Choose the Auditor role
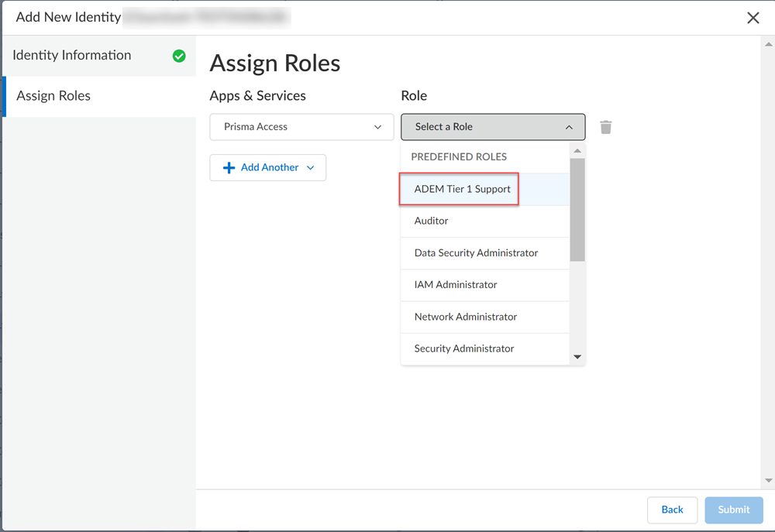The image size is (775, 532). (x=432, y=221)
